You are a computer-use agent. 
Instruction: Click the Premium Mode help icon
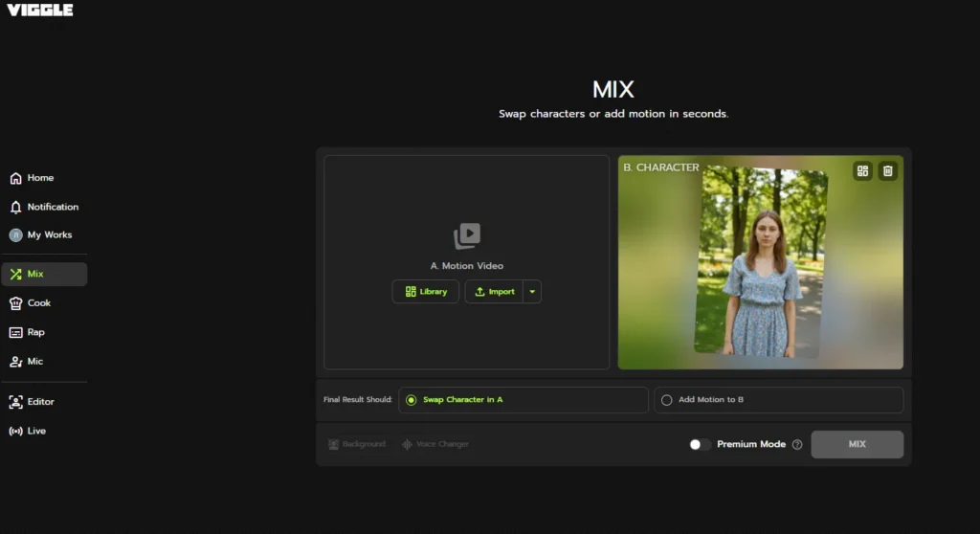(797, 445)
